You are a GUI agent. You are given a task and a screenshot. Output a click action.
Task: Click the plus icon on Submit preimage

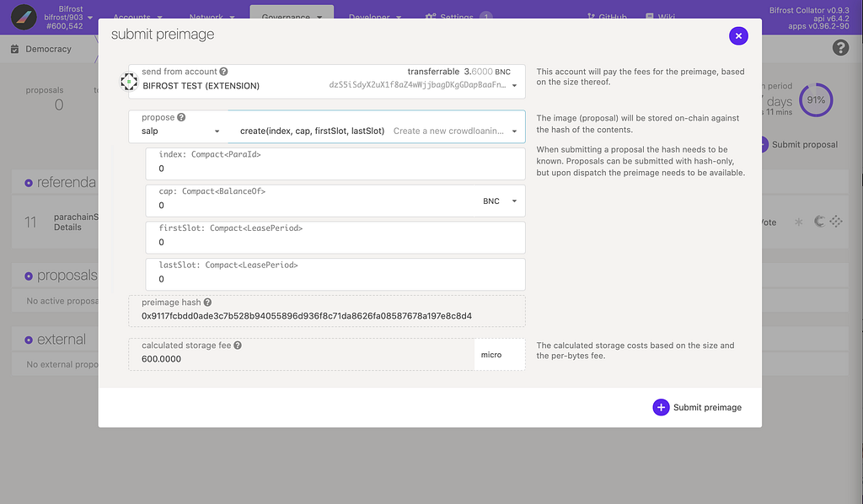click(x=661, y=407)
